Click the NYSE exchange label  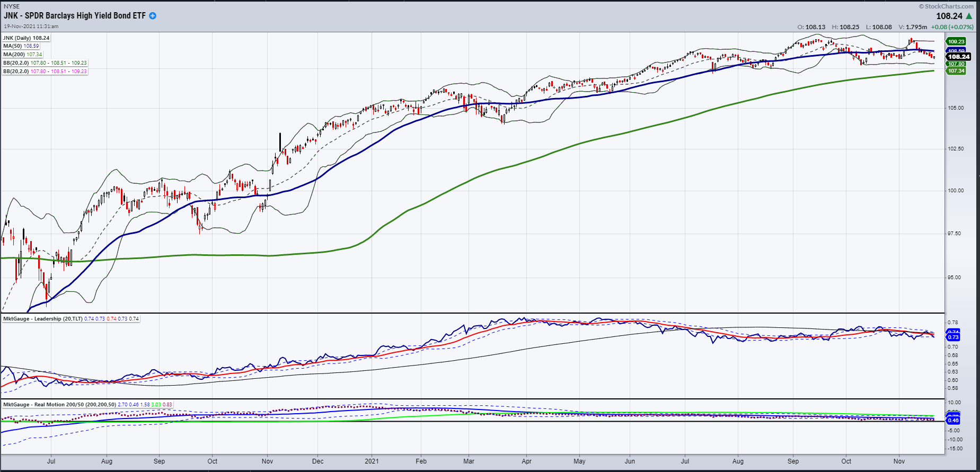click(12, 6)
